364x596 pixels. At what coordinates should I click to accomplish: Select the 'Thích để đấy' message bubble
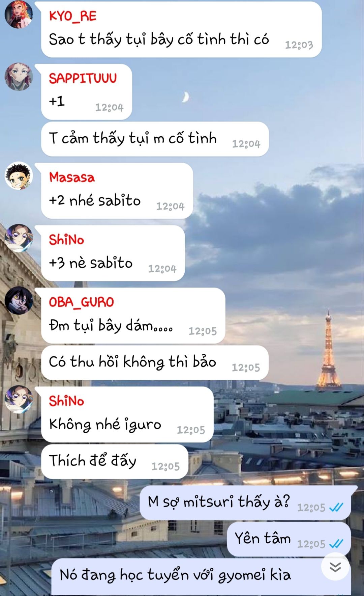(x=115, y=461)
